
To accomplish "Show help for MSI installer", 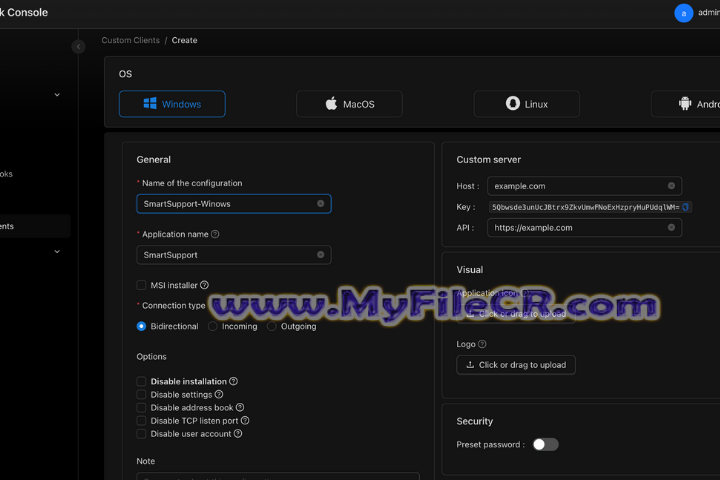I will pos(204,285).
